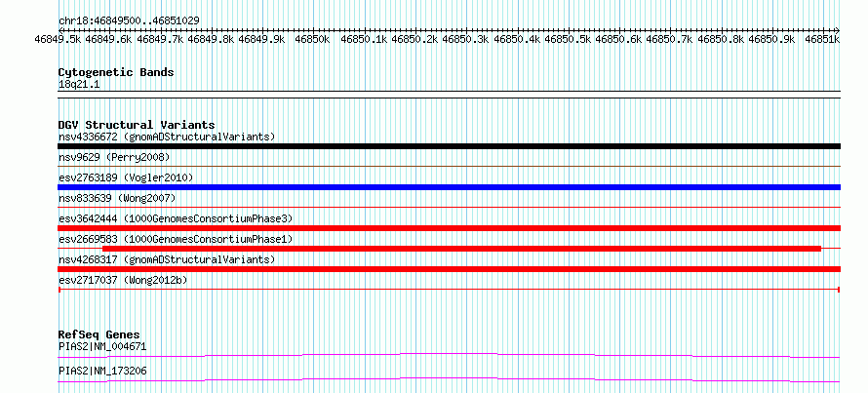Click the nsv4336672 gnomADStructuralVariants label
The image size is (868, 393).
click(167, 137)
